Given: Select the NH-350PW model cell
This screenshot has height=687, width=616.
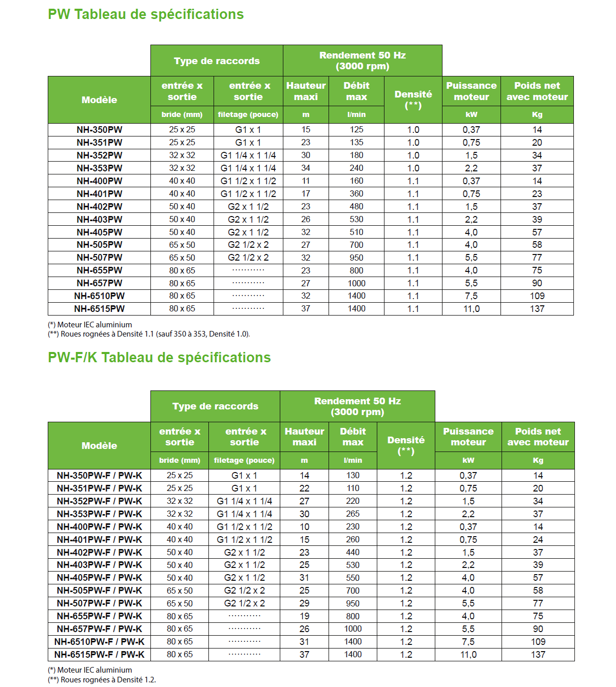Looking at the screenshot, I should pyautogui.click(x=99, y=130).
